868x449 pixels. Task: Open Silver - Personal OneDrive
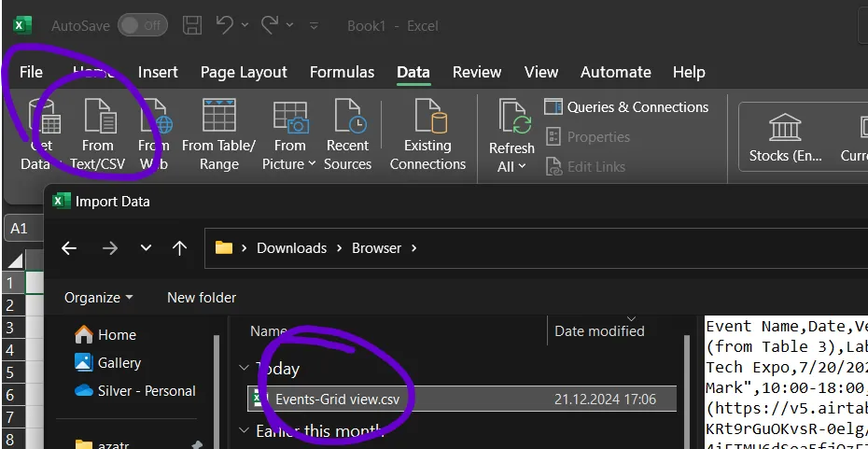pos(135,391)
